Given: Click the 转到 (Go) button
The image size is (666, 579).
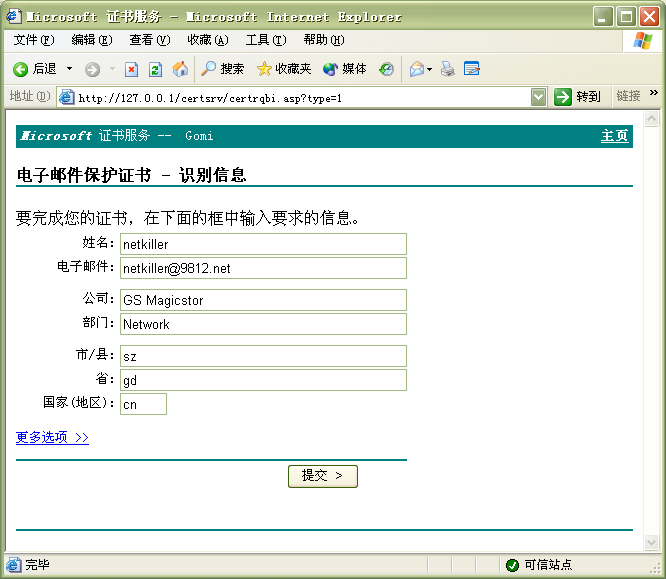Looking at the screenshot, I should click(x=578, y=97).
